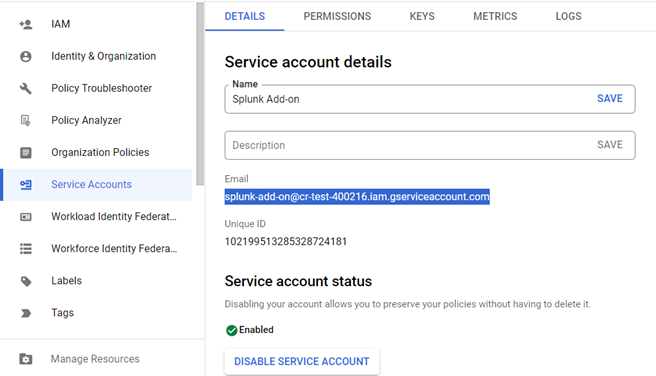
Task: Click the Tags arrow-shaped icon
Action: pos(26,313)
